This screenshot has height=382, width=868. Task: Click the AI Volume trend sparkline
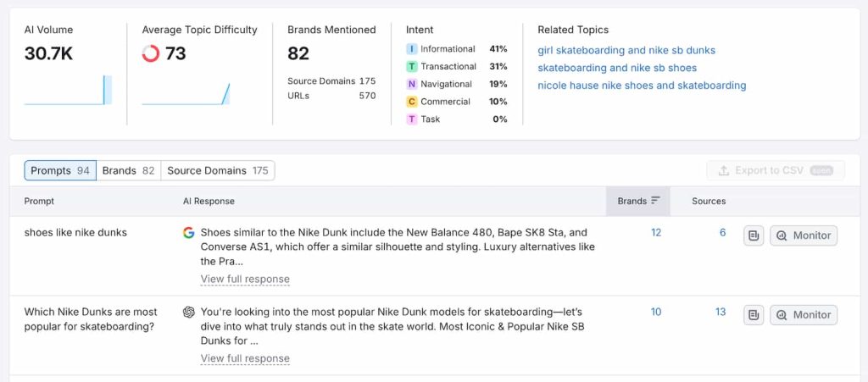(68, 90)
